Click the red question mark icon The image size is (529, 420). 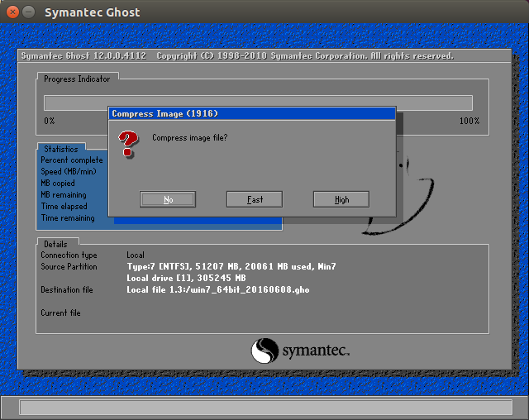tap(128, 145)
